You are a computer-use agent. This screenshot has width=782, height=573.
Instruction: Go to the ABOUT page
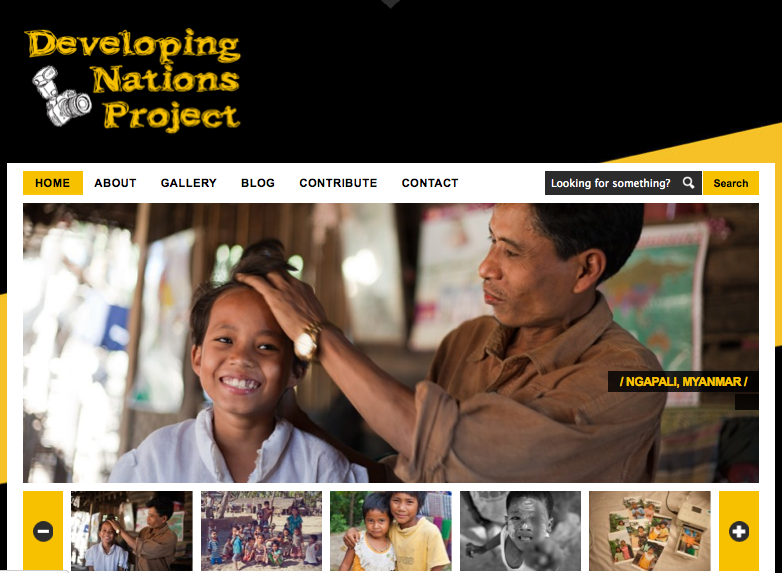115,183
